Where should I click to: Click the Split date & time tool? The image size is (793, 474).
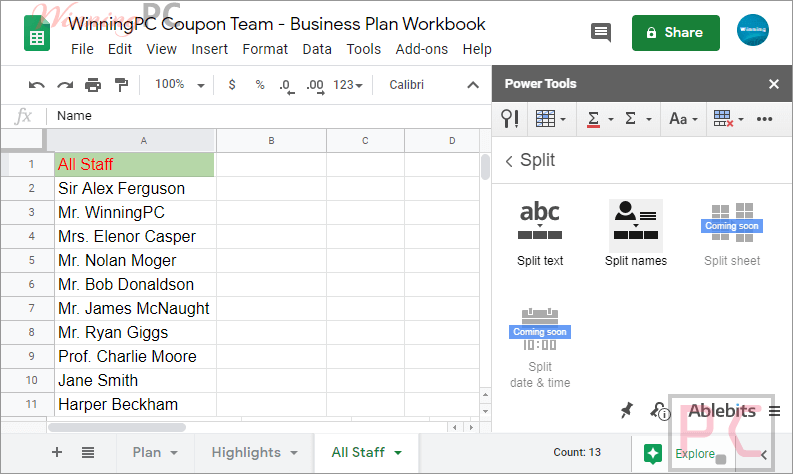(540, 348)
